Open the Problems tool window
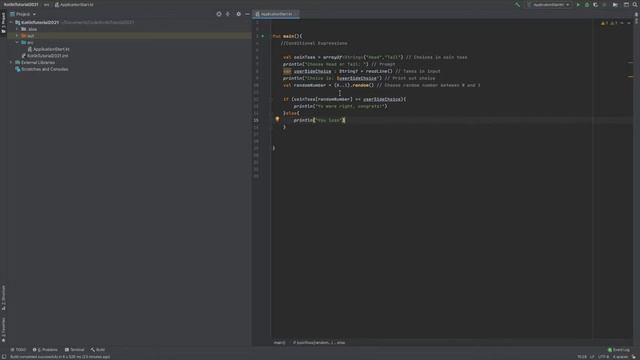This screenshot has height=360, width=640. (45, 349)
